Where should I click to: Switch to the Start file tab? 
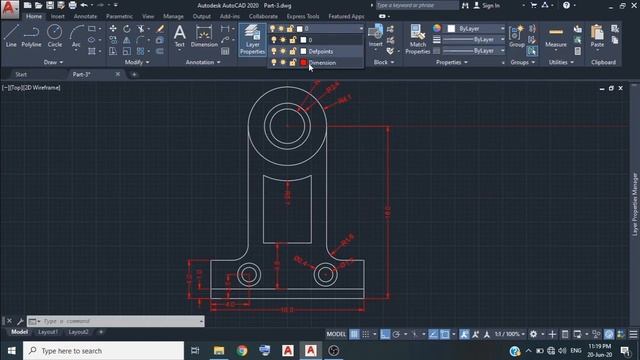pyautogui.click(x=21, y=74)
